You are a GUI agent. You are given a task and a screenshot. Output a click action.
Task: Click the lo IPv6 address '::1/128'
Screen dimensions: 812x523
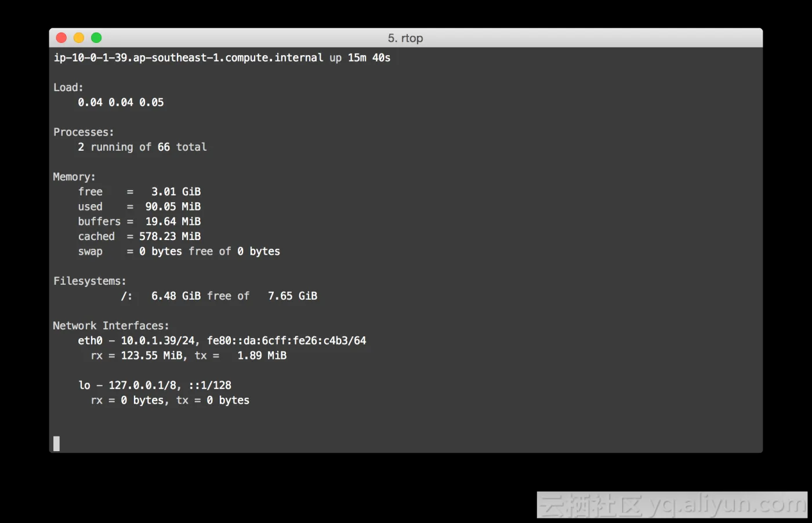pos(209,386)
